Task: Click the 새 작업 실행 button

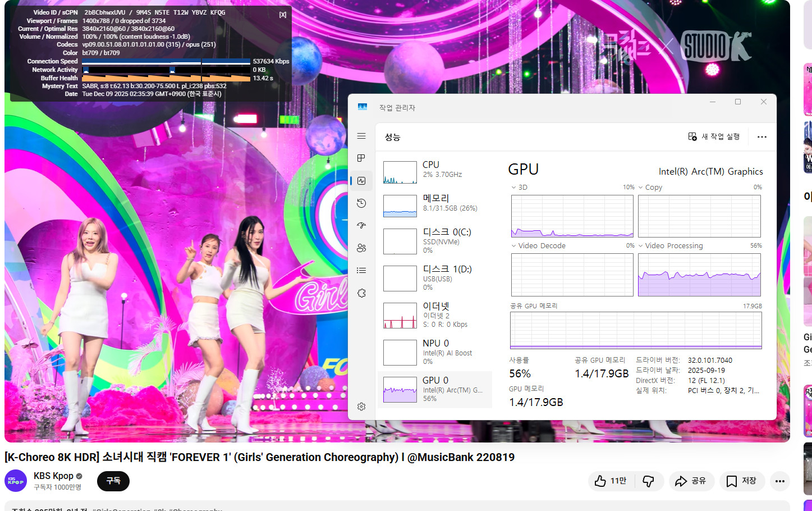Action: tap(714, 137)
